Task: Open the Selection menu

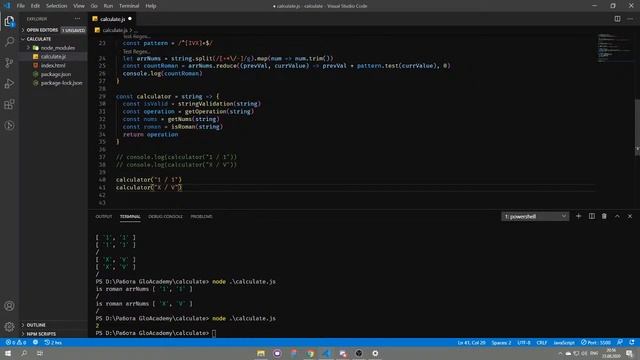Action: click(56, 6)
